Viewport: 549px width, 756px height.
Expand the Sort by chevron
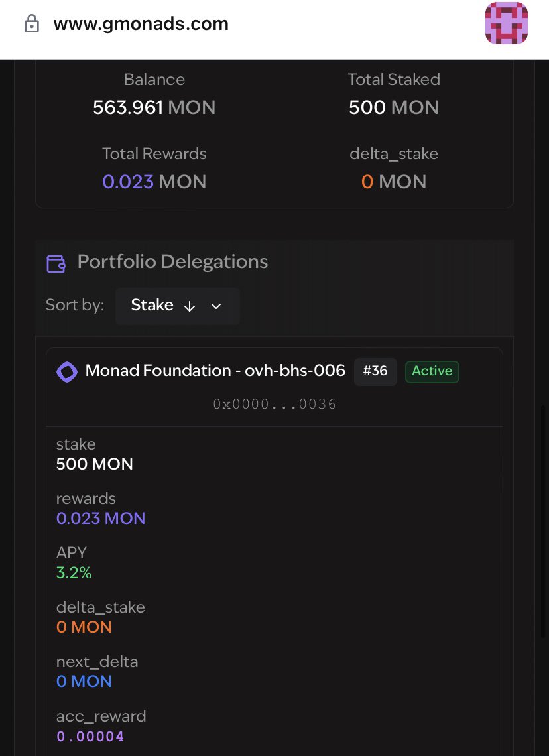coord(216,306)
